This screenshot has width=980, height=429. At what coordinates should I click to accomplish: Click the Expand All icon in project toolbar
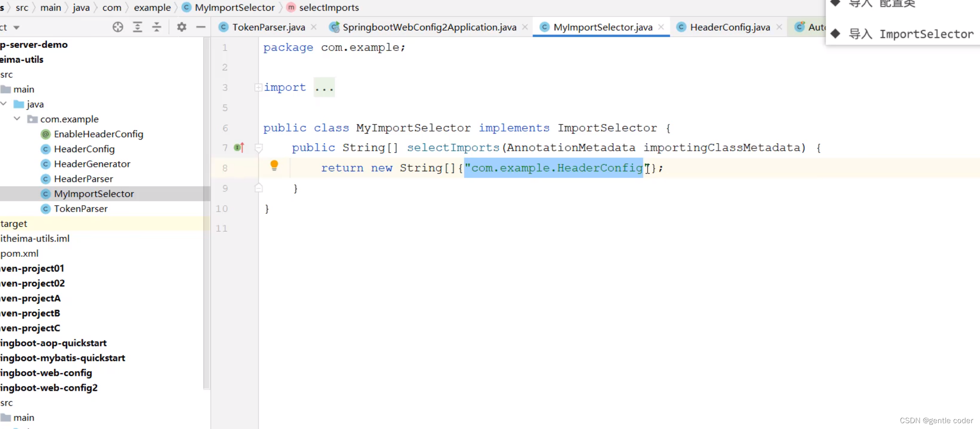tap(137, 27)
